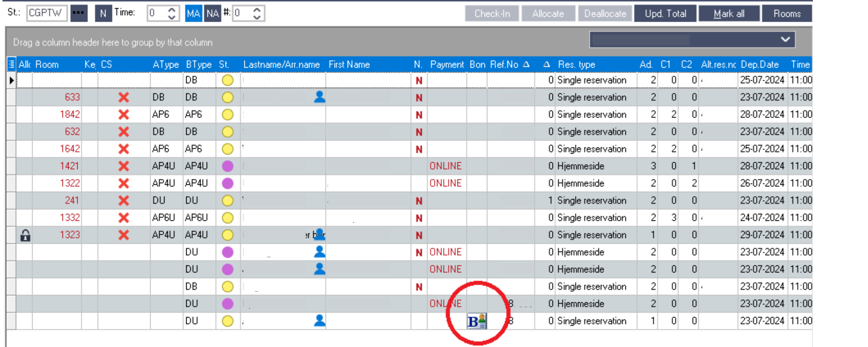The image size is (868, 347).
Task: Click the guest profile icon on room 1323 row
Action: tap(319, 234)
